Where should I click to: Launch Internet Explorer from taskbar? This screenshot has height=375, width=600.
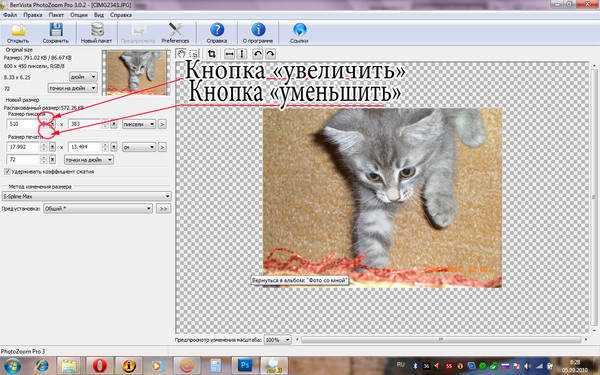pos(42,366)
